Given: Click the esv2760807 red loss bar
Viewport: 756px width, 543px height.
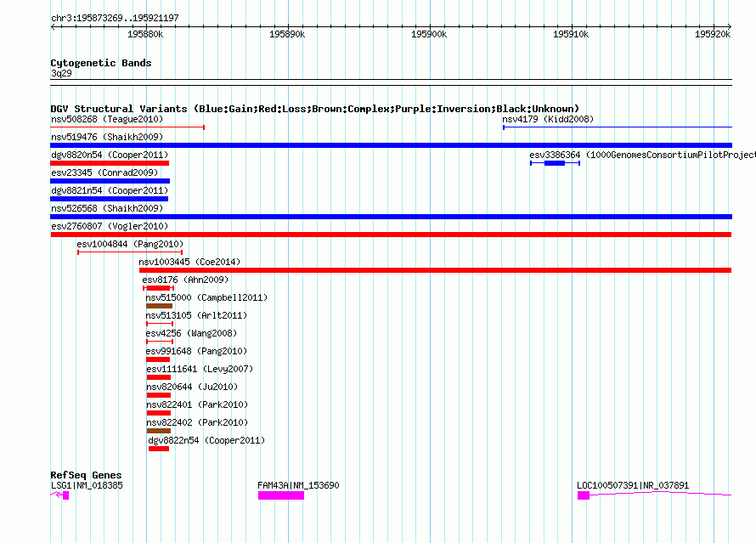Looking at the screenshot, I should point(391,235).
